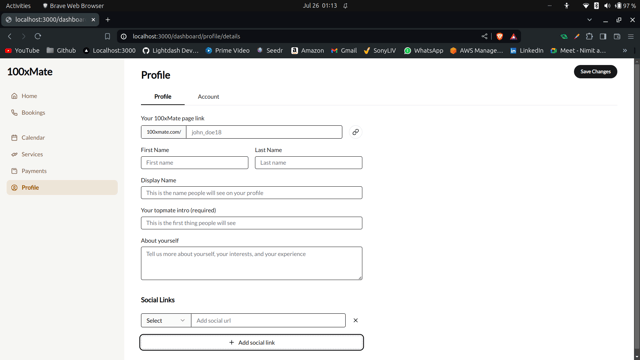View site information icon in address bar
Viewport: 640px width, 360px height.
(x=124, y=36)
